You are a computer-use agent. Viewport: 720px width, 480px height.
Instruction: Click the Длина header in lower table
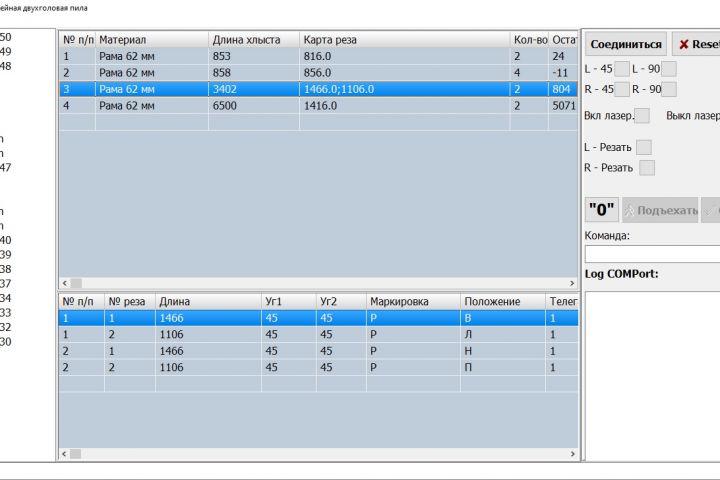(x=208, y=301)
